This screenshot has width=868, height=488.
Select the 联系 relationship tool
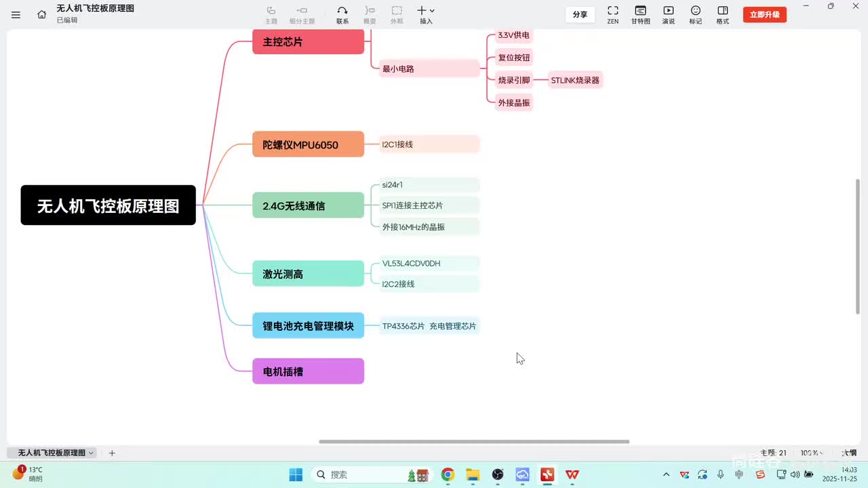(x=342, y=14)
